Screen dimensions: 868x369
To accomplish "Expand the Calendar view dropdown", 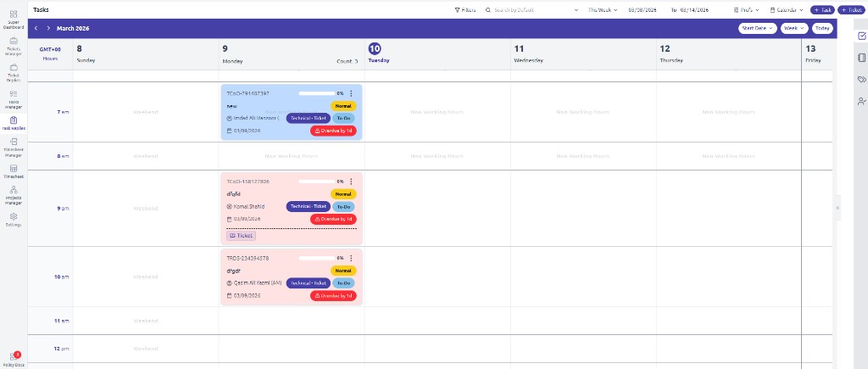I will click(787, 9).
